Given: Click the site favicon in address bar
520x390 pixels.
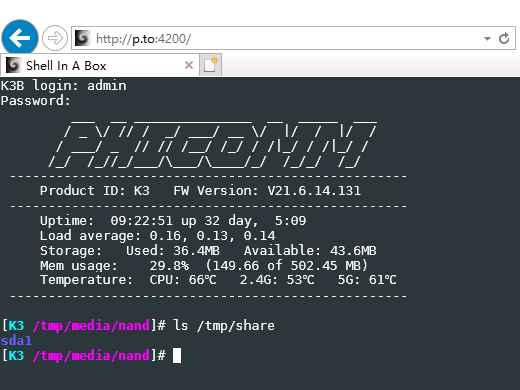Looking at the screenshot, I should coord(82,38).
